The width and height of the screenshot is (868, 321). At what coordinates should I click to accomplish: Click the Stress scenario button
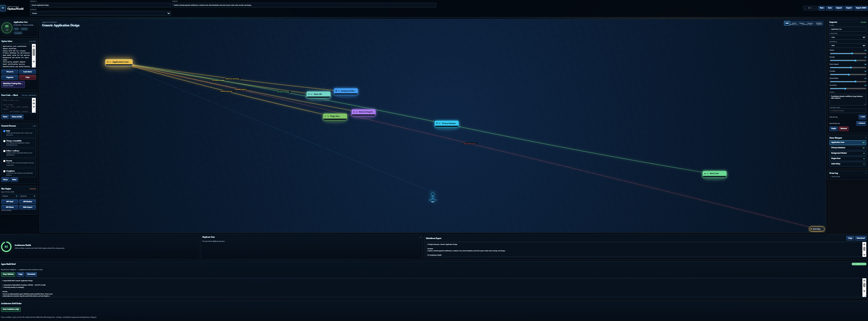coord(5,180)
